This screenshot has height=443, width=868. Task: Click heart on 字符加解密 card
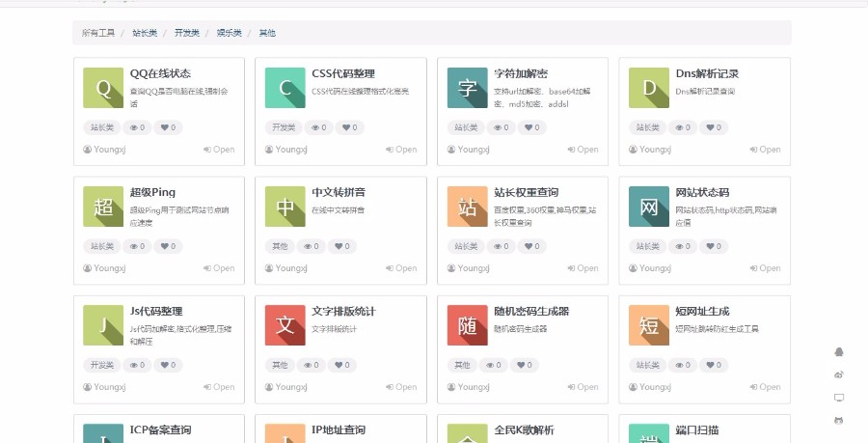click(532, 127)
